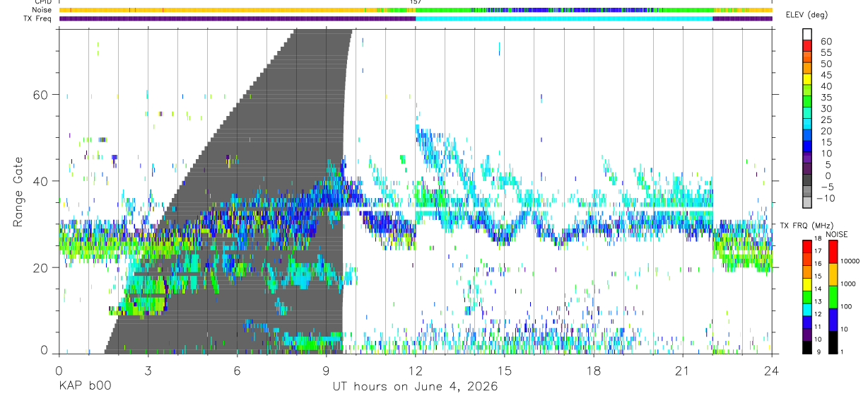Click the '15' tick on the UT hours axis
The height and width of the screenshot is (401, 868).
click(x=505, y=370)
